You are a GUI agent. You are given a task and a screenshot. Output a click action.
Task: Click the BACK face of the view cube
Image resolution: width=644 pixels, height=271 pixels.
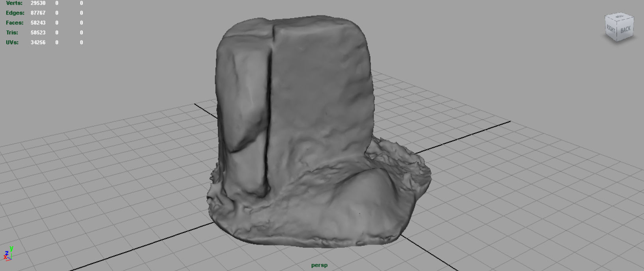(625, 29)
